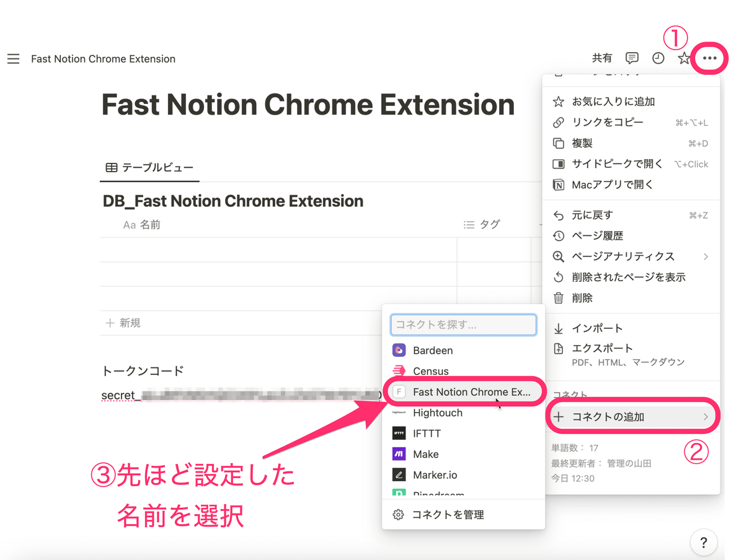The height and width of the screenshot is (560, 744).
Task: Select the Marker.io connect icon
Action: [x=397, y=475]
